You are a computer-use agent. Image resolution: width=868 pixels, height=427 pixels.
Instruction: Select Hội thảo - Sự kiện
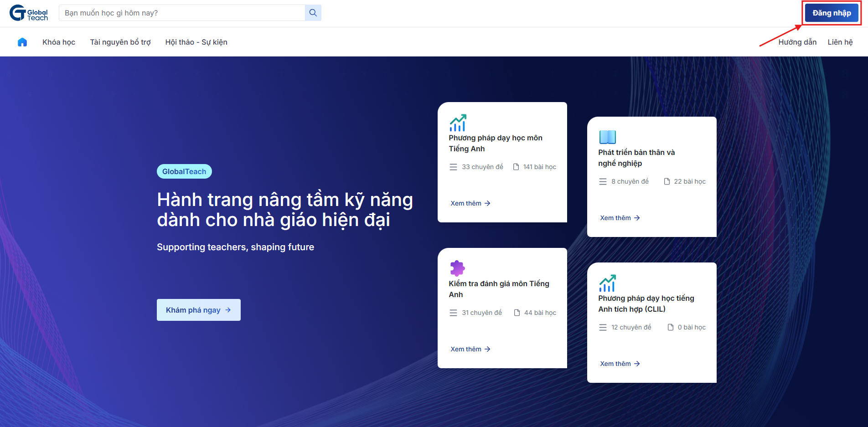196,41
